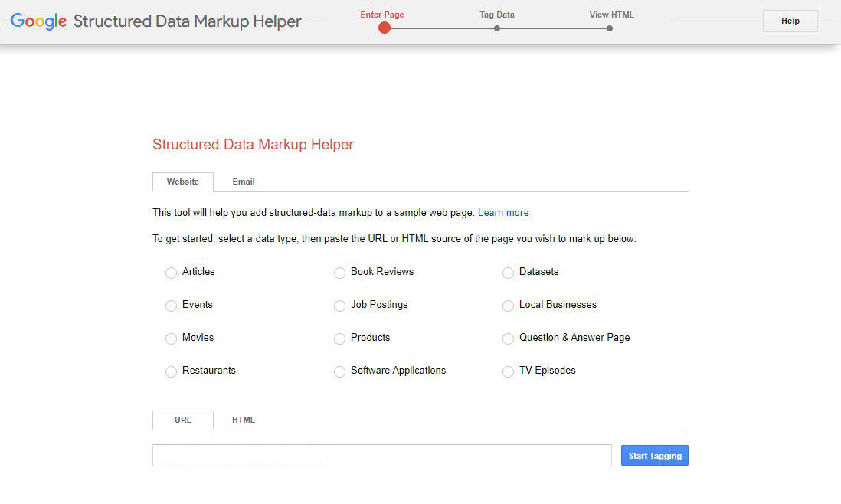Click the Enter Page step marker
841x504 pixels.
click(384, 28)
